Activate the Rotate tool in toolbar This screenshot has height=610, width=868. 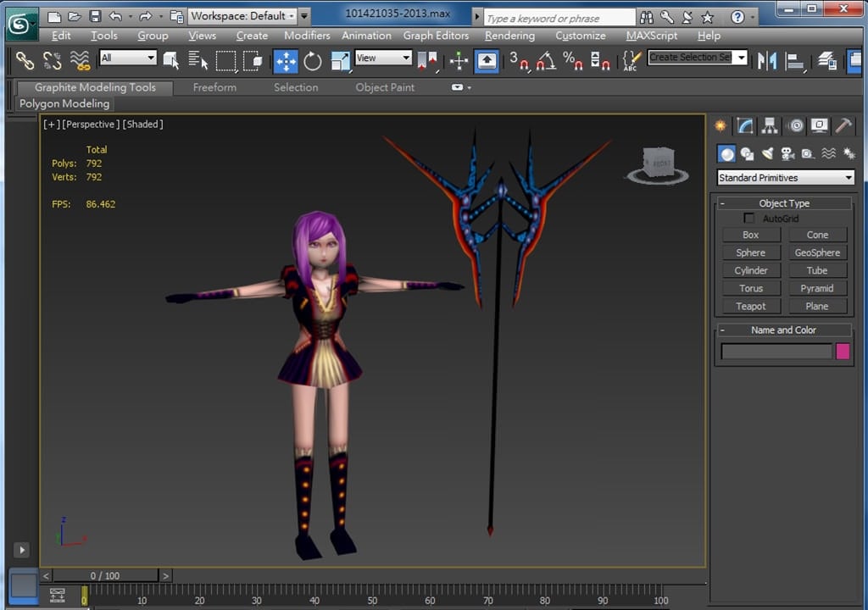[313, 60]
